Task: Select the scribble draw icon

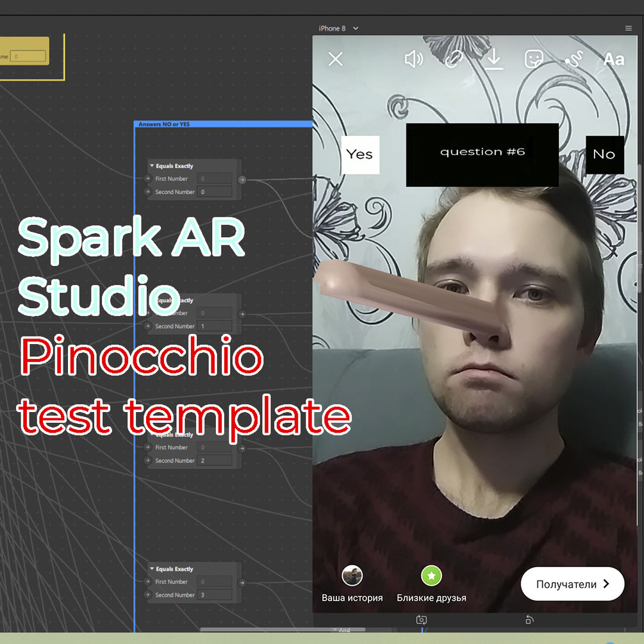Action: (574, 59)
